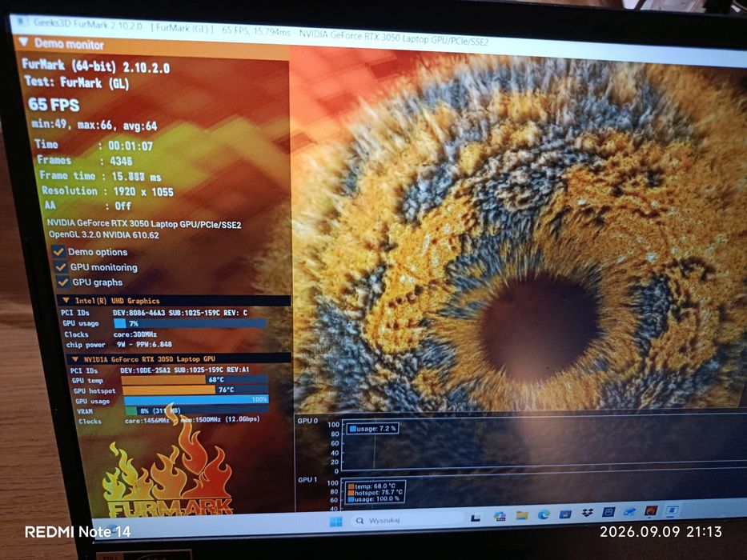Viewport: 747px width, 560px height.
Task: Click the AA : Off line
Action: pyautogui.click(x=87, y=206)
